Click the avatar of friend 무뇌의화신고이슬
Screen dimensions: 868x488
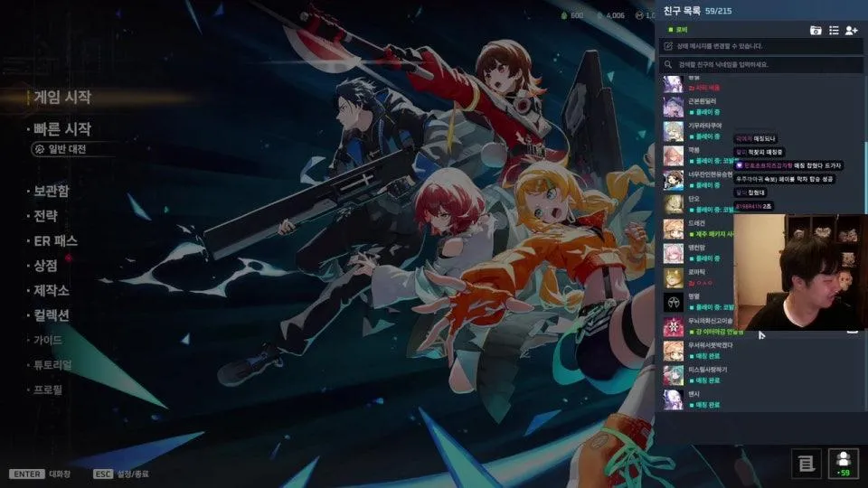[x=673, y=326]
